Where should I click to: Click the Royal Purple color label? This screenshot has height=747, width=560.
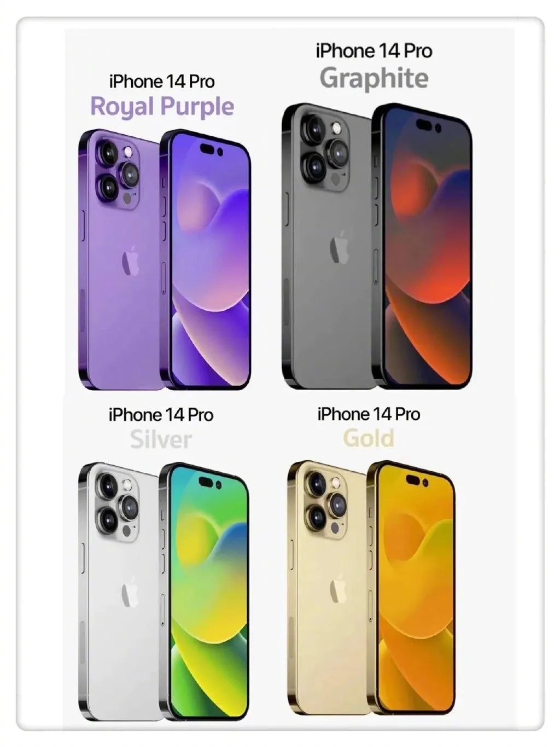[162, 106]
